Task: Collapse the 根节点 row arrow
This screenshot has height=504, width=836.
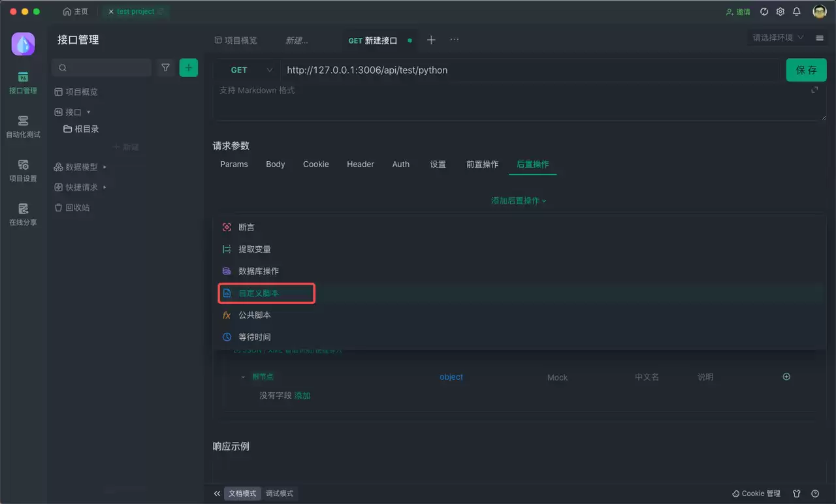Action: click(243, 377)
